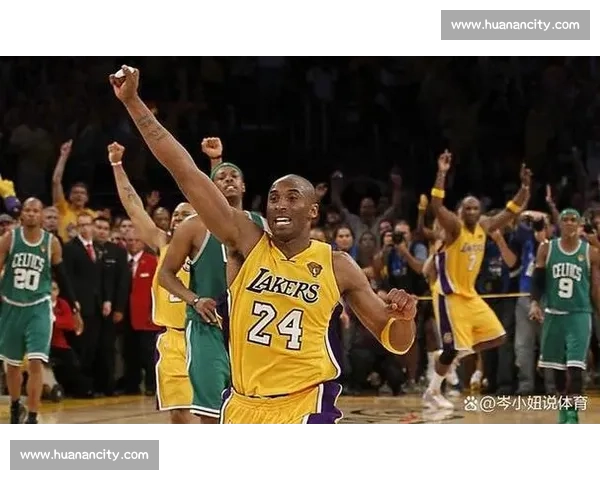Click the green Celtics shorts on the left player

(25, 335)
